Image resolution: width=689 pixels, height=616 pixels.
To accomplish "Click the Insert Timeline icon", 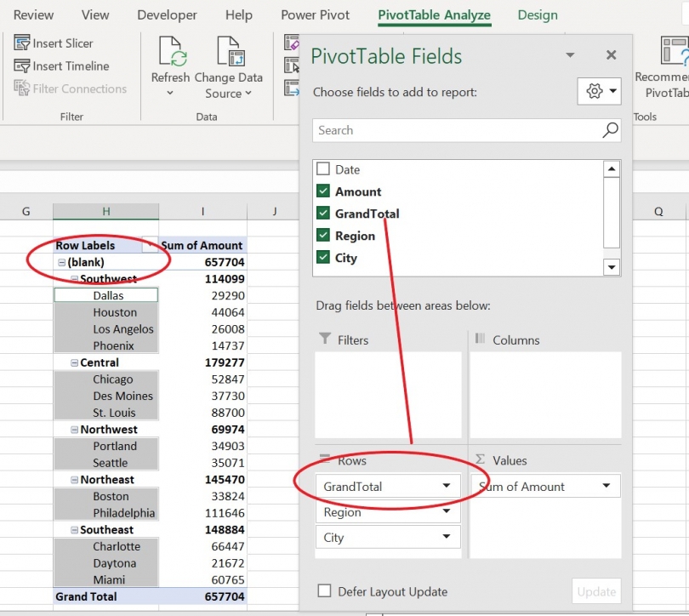I will pyautogui.click(x=21, y=66).
